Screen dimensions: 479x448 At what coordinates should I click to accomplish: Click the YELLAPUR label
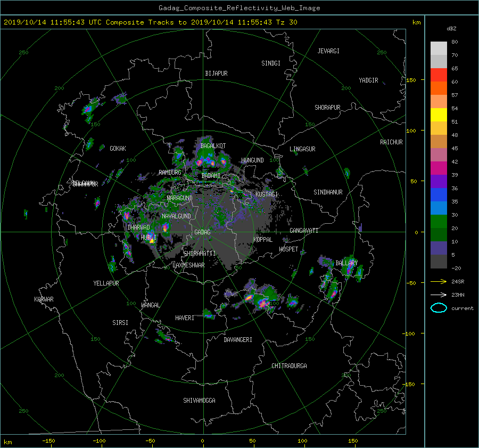tap(106, 283)
